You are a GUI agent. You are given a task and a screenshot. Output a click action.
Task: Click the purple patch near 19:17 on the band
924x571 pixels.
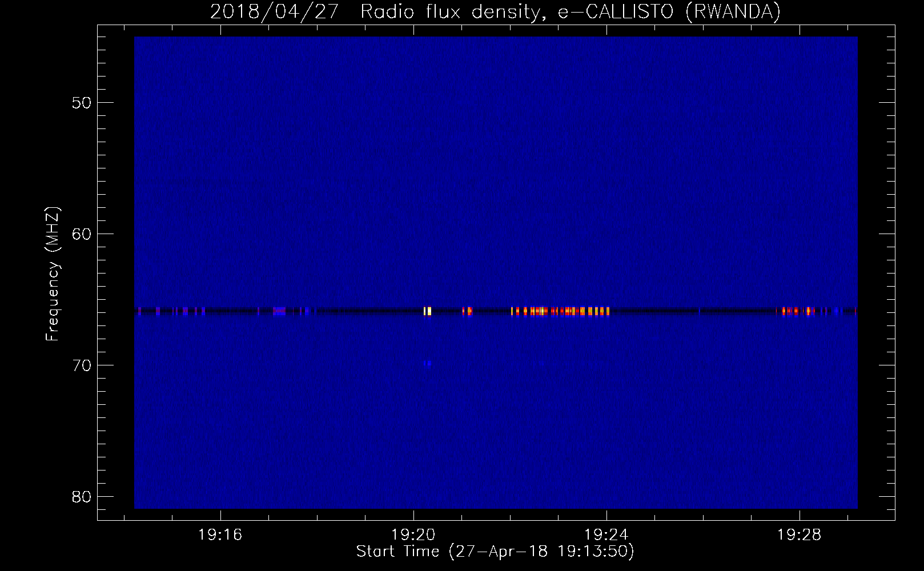[279, 311]
